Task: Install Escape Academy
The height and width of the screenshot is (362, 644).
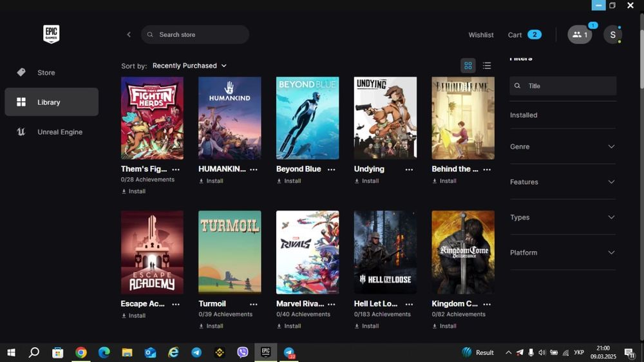Action: point(133,316)
